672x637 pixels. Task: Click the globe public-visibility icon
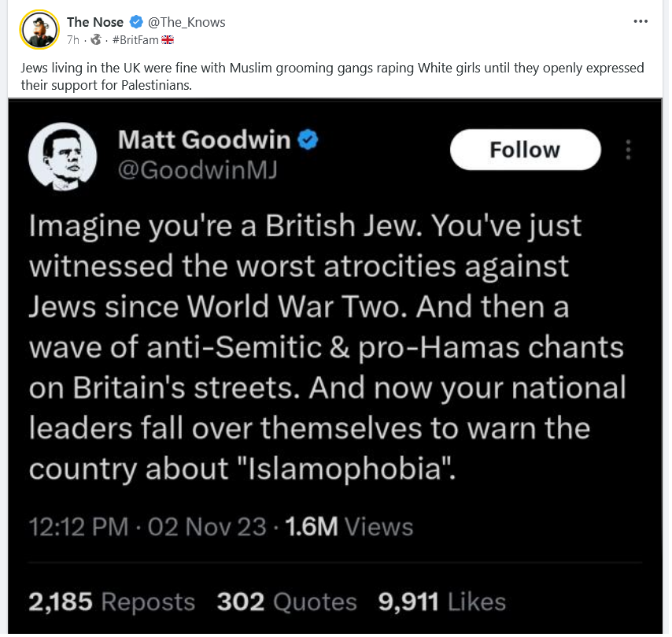tap(96, 40)
